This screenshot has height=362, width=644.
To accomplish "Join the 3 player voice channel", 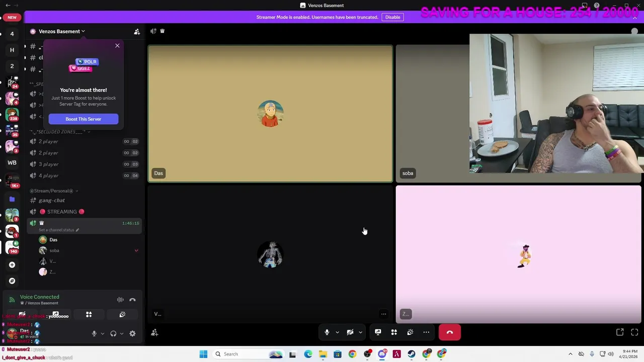I will pyautogui.click(x=84, y=164).
